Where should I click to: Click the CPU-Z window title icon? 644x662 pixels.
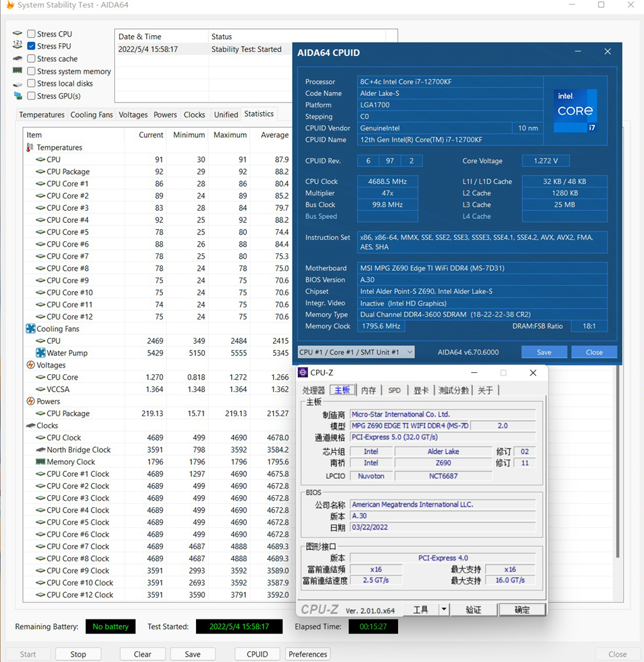click(x=303, y=373)
